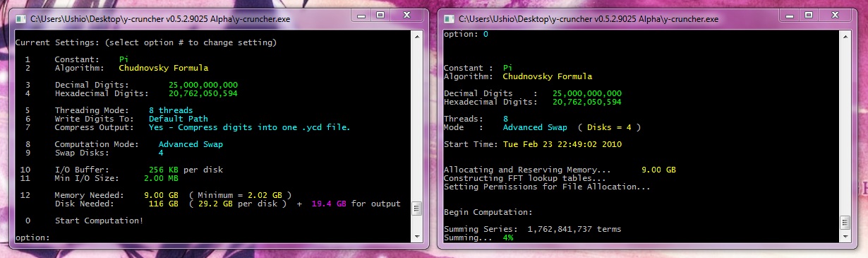The image size is (868, 258).
Task: Click Swap Disks value '4'
Action: [x=161, y=153]
